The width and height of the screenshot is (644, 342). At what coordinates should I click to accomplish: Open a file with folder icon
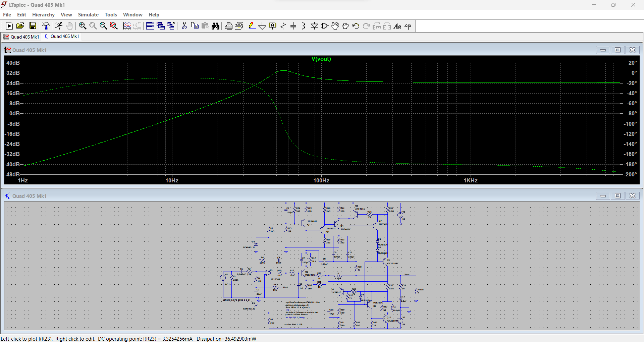[20, 26]
